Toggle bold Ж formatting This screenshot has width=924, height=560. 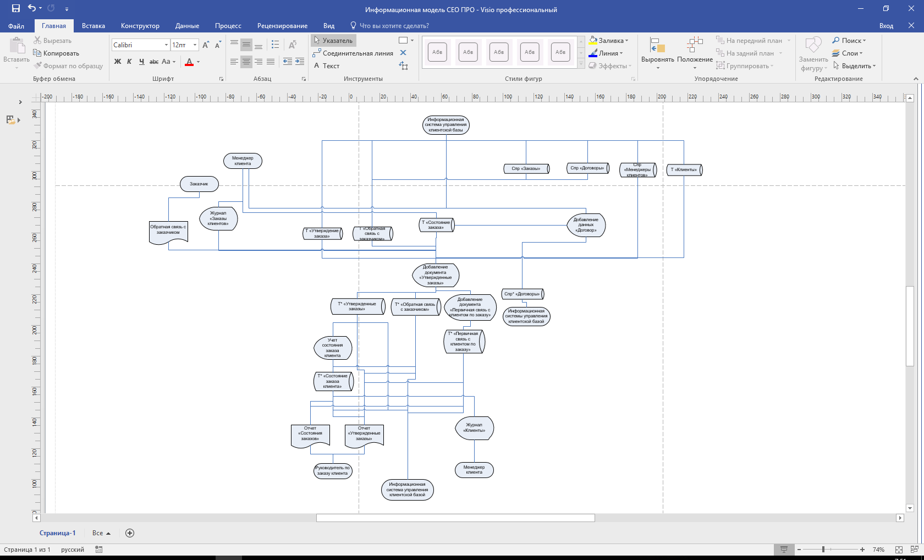118,62
